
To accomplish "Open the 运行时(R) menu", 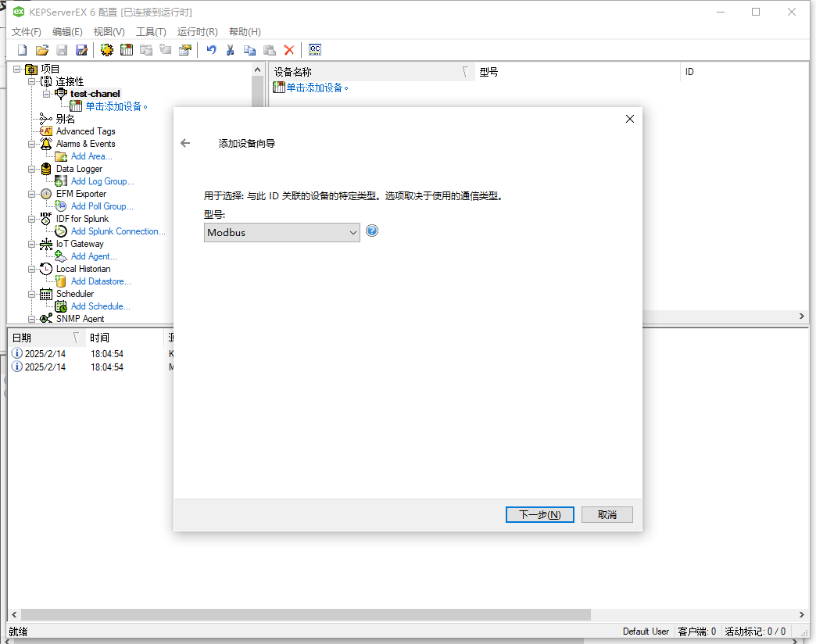I will point(197,32).
